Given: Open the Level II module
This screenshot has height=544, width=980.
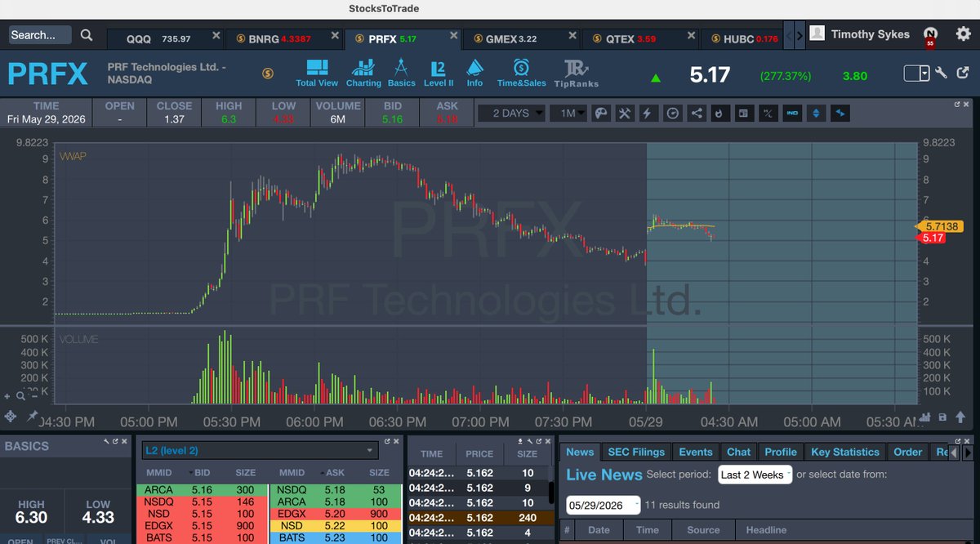Looking at the screenshot, I should [x=439, y=72].
